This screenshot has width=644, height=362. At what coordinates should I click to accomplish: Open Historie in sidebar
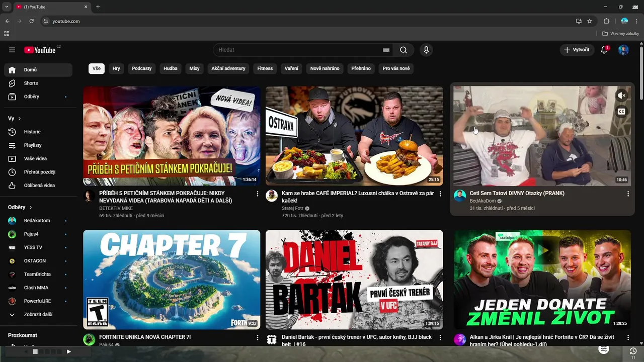click(38, 132)
